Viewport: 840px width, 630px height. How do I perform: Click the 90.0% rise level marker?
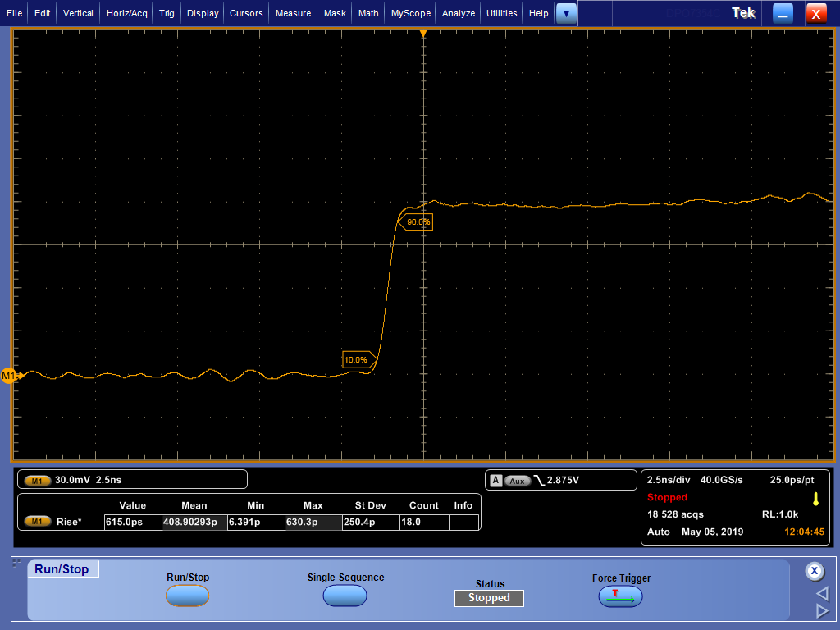coord(416,221)
